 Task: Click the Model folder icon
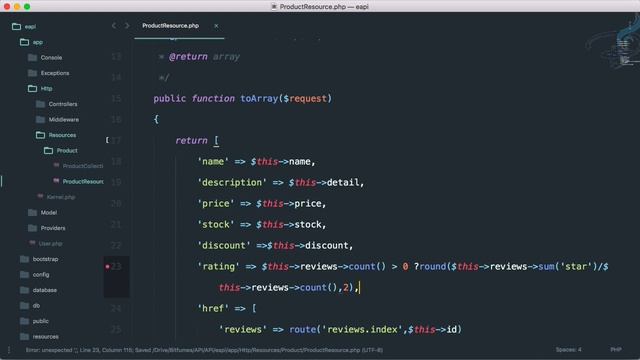coord(32,213)
